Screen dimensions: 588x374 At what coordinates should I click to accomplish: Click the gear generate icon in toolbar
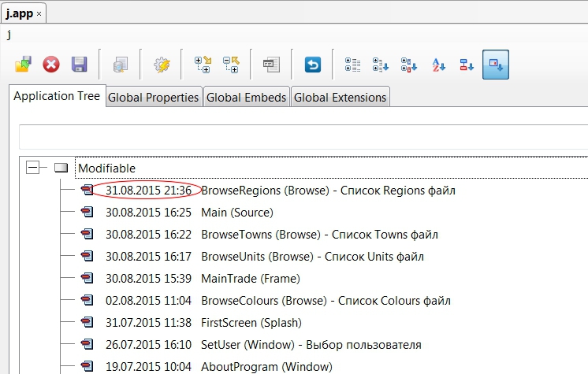[x=162, y=65]
